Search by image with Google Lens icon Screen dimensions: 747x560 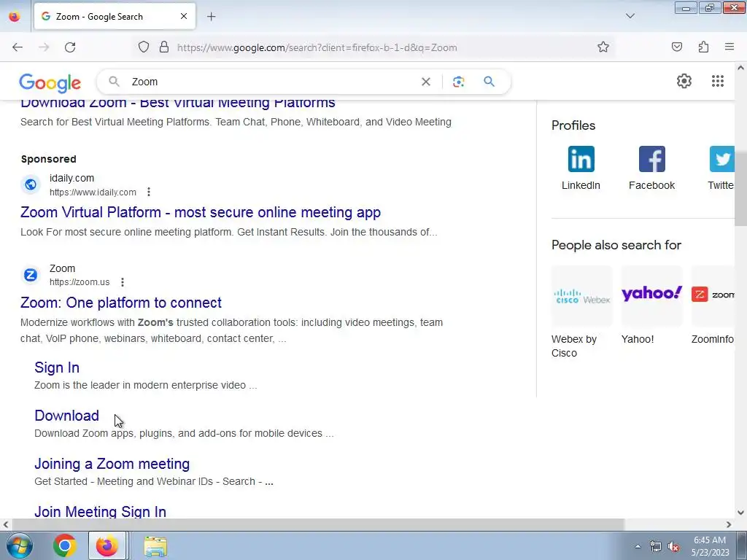point(458,82)
